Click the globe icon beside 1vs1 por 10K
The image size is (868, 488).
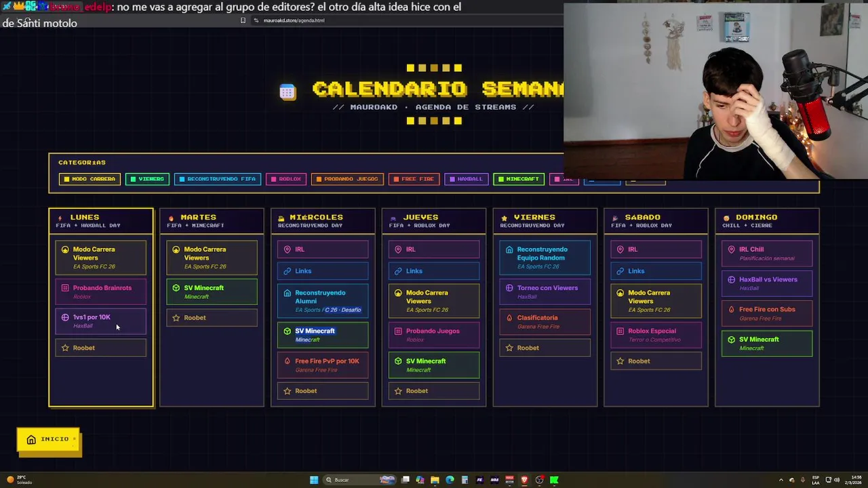65,317
